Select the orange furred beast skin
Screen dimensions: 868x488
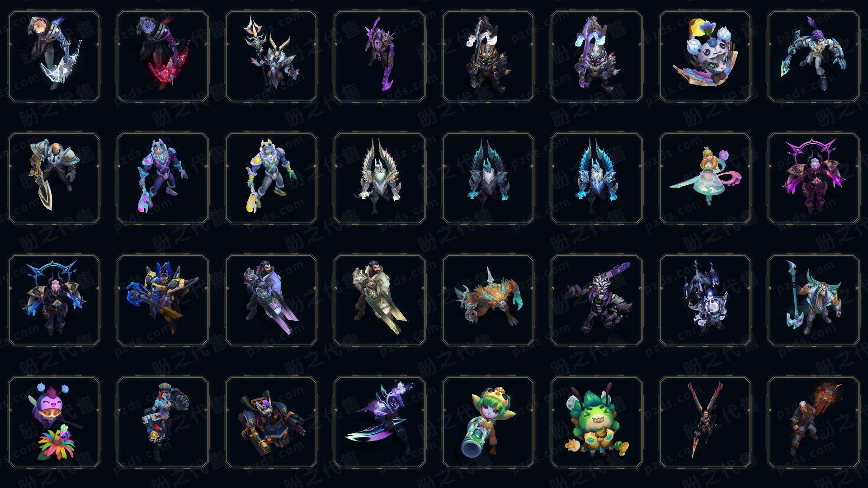488,300
